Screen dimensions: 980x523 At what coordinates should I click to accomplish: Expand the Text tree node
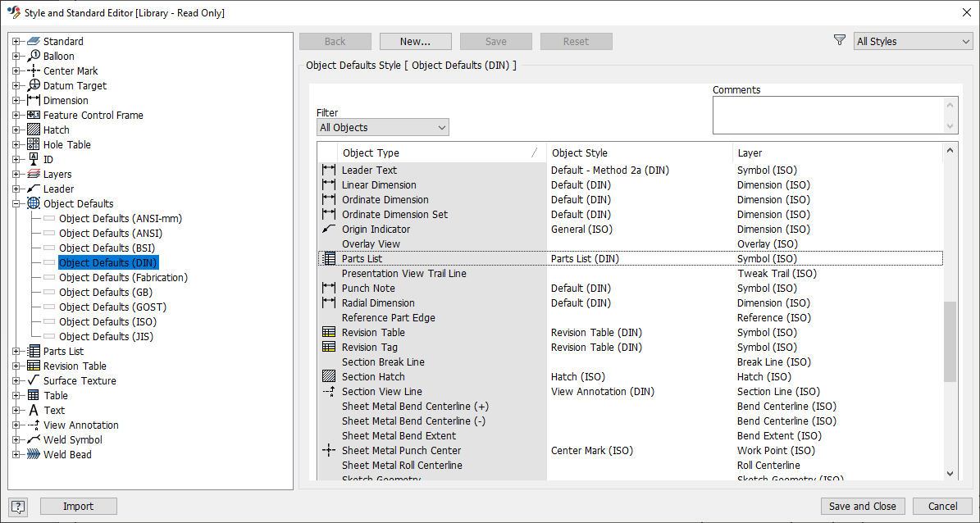(16, 411)
